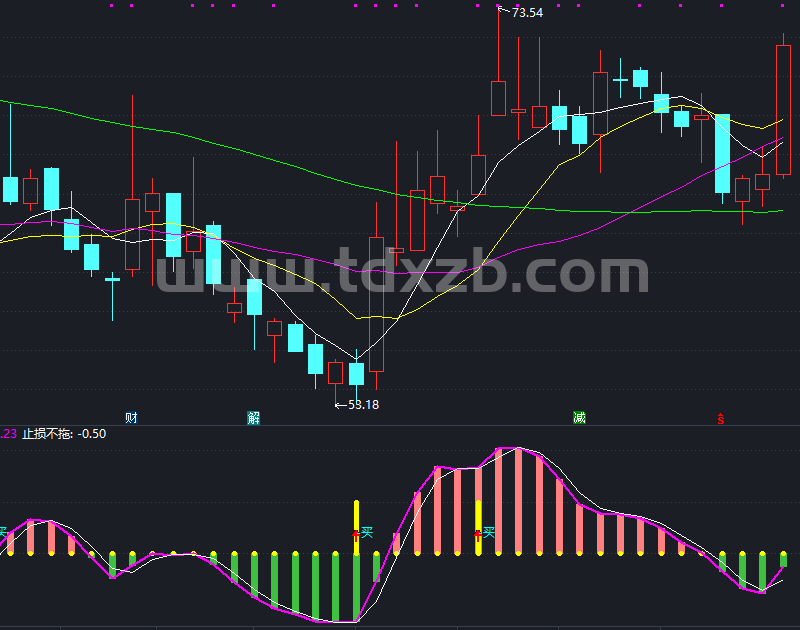The width and height of the screenshot is (800, 630).
Task: Click the yellow bar at the second buy signal
Action: (x=479, y=527)
